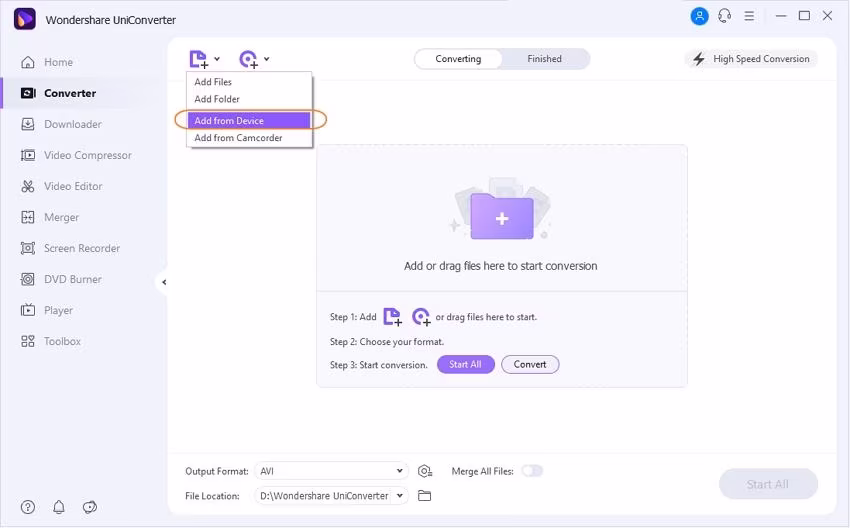The image size is (850, 528).
Task: Click the Step 1 add files icon
Action: 392,317
